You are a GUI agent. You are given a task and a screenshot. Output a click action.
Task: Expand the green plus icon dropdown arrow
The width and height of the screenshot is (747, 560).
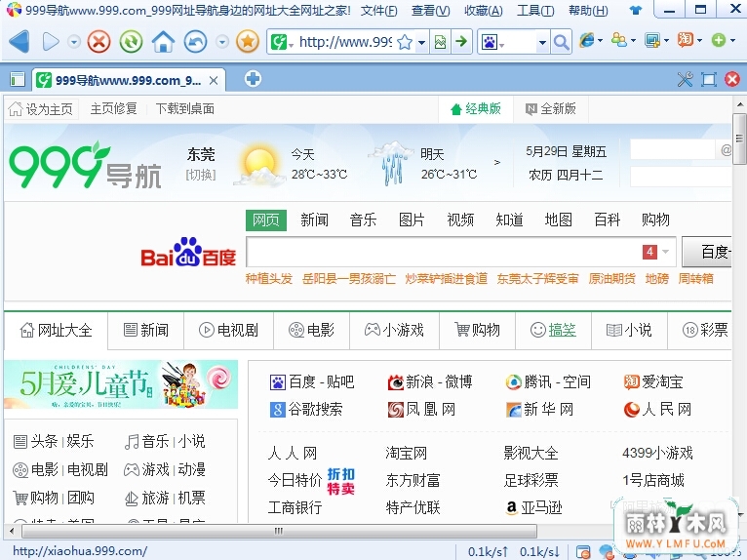pyautogui.click(x=732, y=41)
